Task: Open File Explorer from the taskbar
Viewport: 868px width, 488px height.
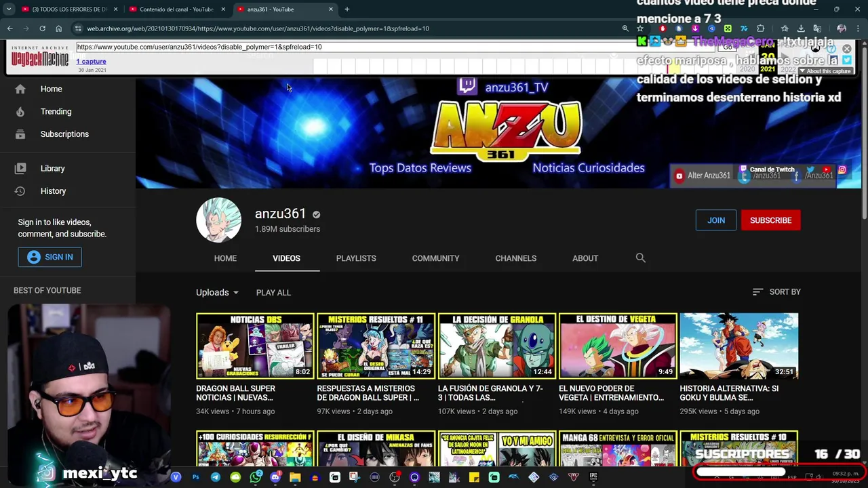Action: tap(295, 477)
